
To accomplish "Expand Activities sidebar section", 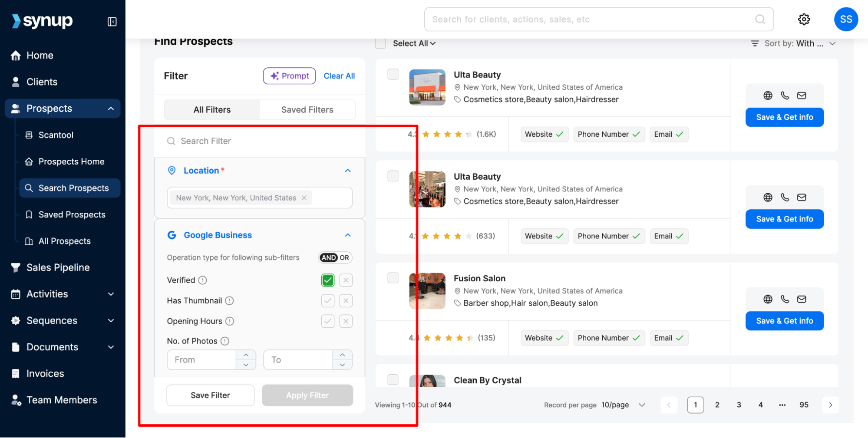I will point(111,294).
